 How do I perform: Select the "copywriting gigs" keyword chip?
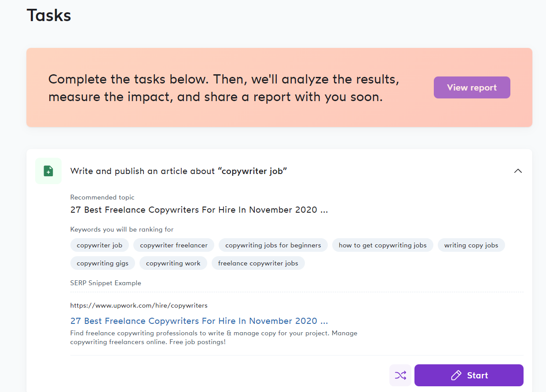pyautogui.click(x=103, y=263)
